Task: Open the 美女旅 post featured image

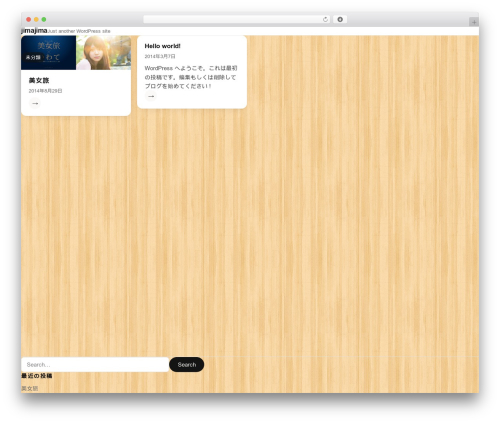Action: (x=76, y=53)
